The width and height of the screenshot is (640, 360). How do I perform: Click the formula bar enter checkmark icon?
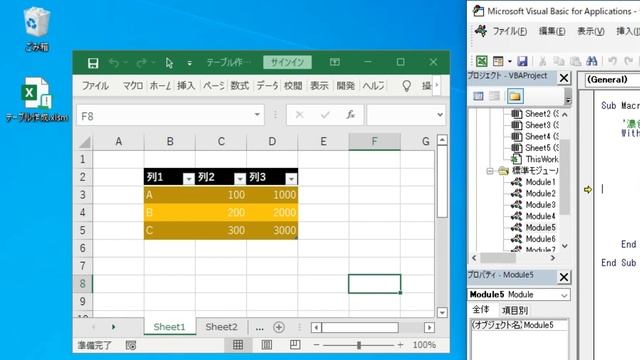click(325, 115)
